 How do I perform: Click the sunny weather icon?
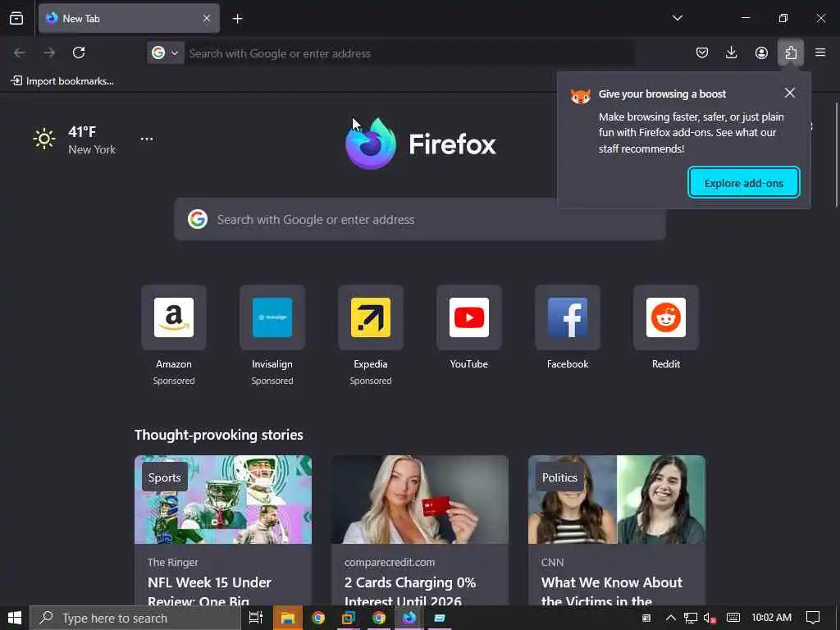[44, 139]
